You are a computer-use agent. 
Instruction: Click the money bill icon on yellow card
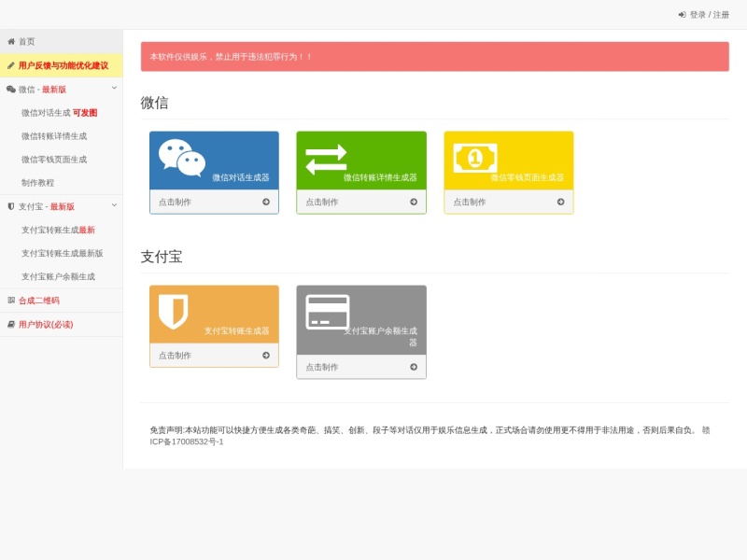coord(475,158)
